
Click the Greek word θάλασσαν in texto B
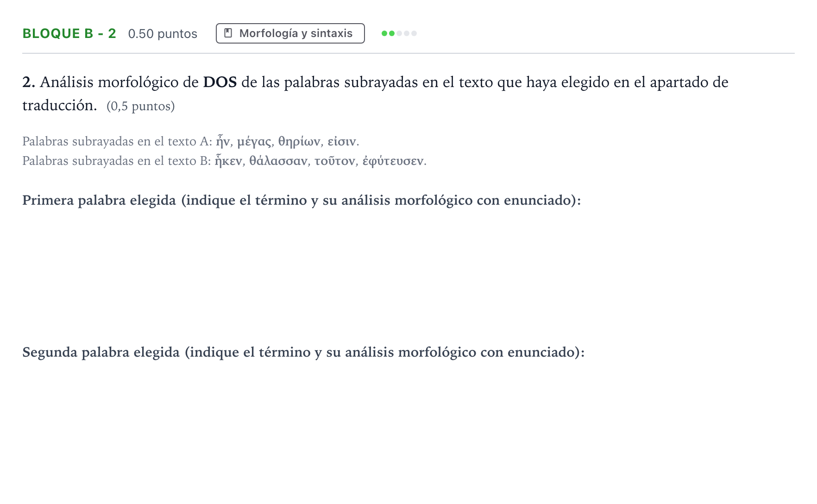coord(278,161)
